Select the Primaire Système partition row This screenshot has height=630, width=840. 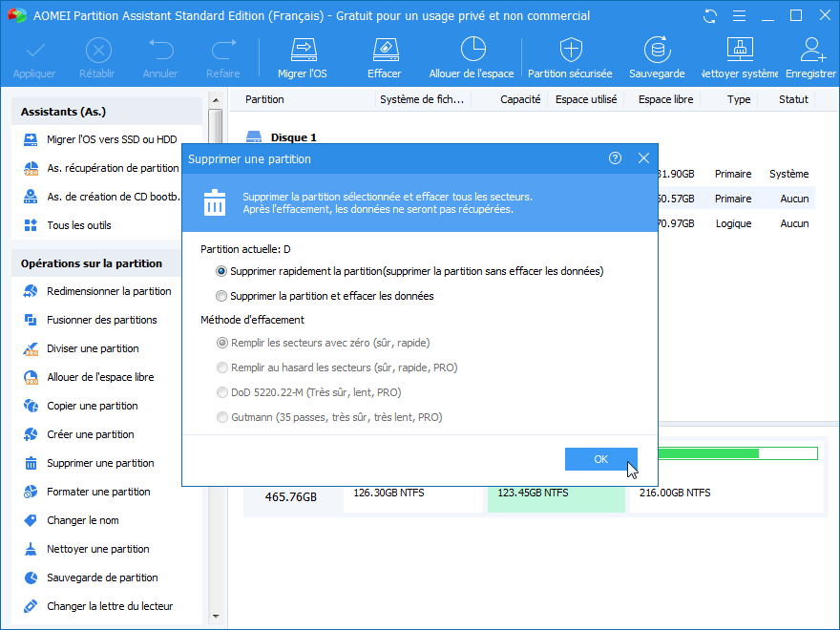pos(737,174)
